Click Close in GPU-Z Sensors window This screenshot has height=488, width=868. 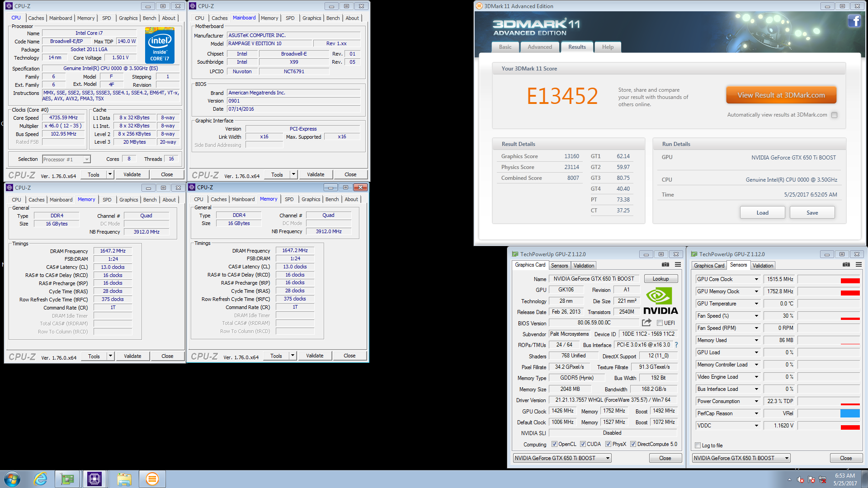coord(845,458)
